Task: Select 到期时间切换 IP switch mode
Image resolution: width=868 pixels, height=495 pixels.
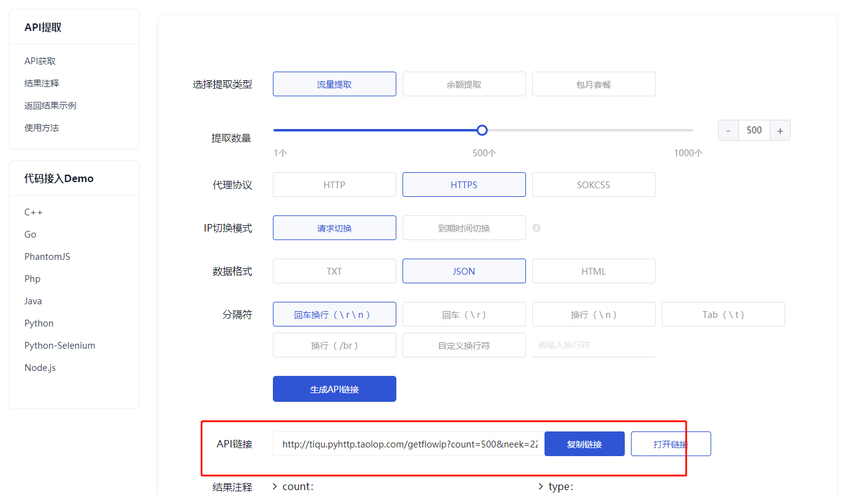Action: click(x=464, y=228)
